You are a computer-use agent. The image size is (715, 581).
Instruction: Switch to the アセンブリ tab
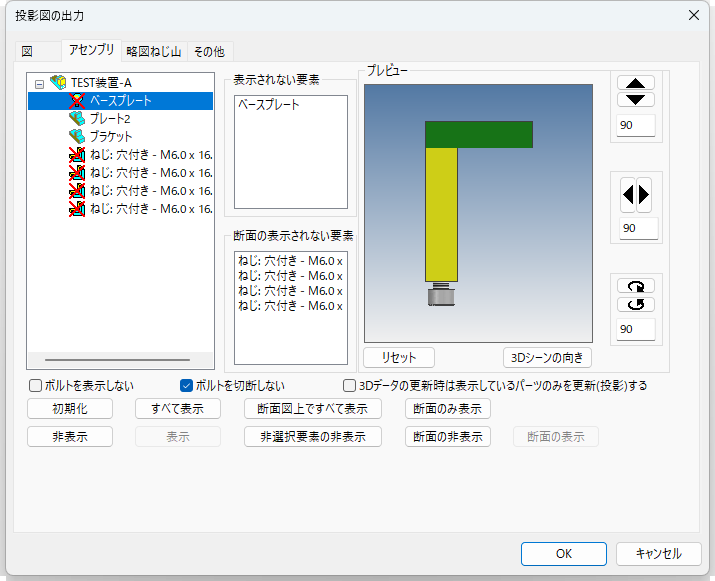91,50
